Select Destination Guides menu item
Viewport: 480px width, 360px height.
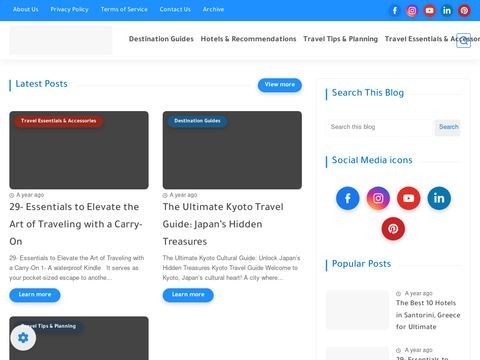click(x=161, y=39)
